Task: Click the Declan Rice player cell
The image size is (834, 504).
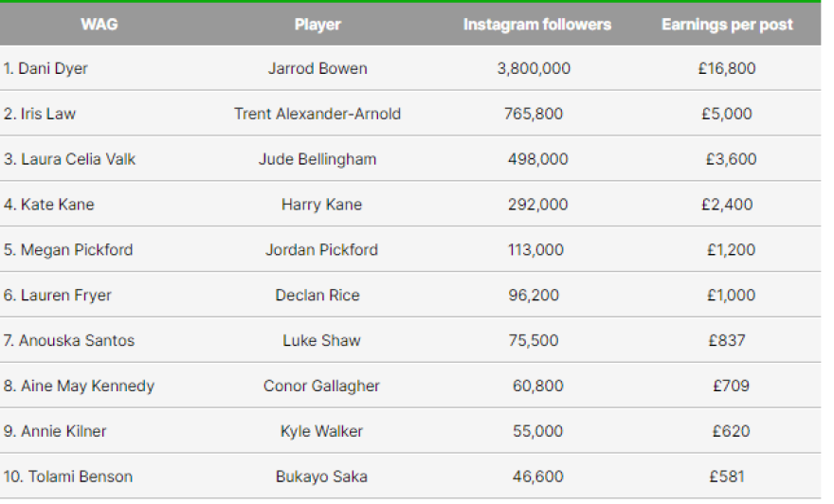Action: click(317, 296)
